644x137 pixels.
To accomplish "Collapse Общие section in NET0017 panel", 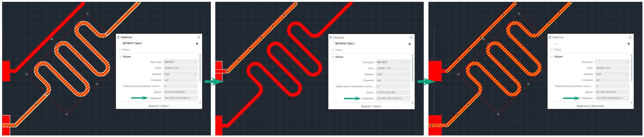I will [x=120, y=57].
